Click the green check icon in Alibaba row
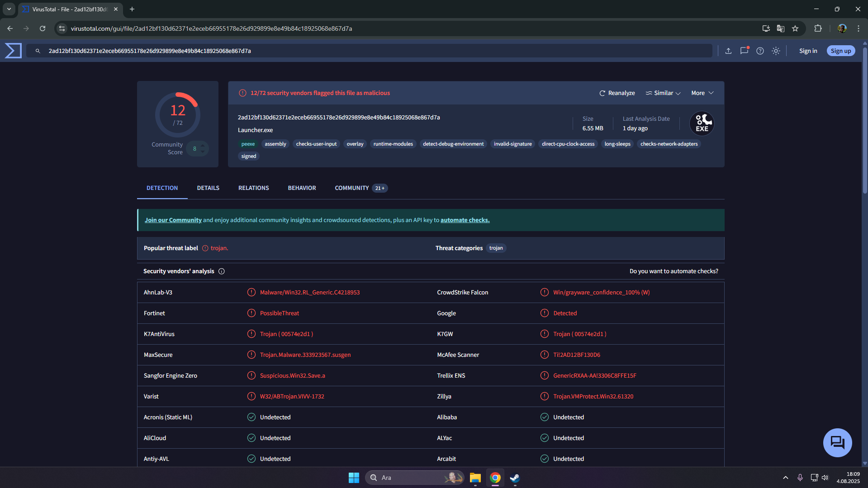The width and height of the screenshot is (868, 488). 545,417
